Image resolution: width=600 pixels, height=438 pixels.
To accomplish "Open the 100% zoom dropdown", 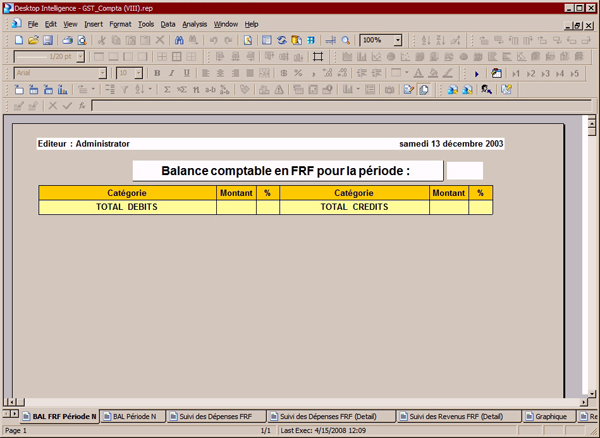I will (398, 40).
